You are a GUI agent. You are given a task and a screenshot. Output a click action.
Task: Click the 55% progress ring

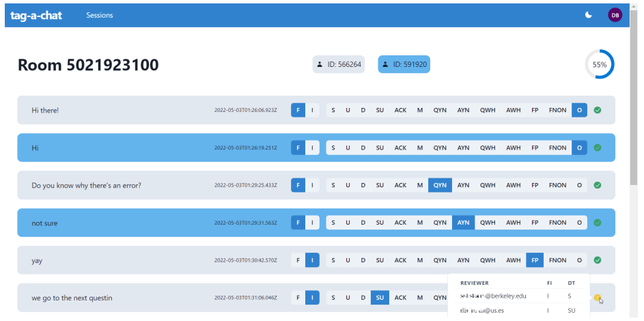pos(600,64)
